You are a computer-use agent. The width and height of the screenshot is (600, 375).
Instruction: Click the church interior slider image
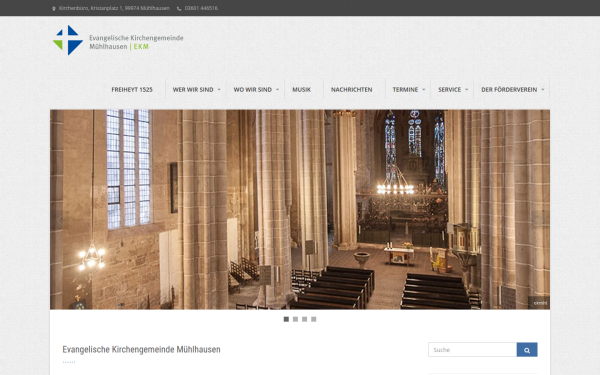[300, 209]
